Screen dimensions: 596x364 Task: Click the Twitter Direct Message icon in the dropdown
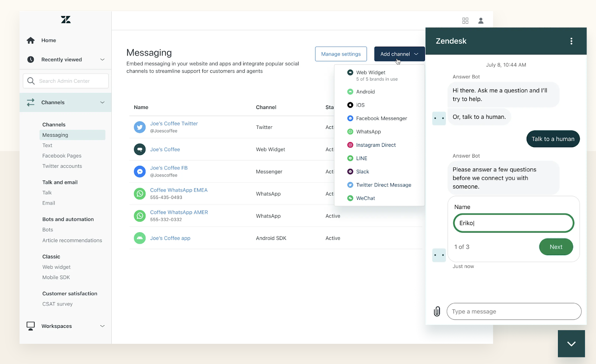point(350,185)
